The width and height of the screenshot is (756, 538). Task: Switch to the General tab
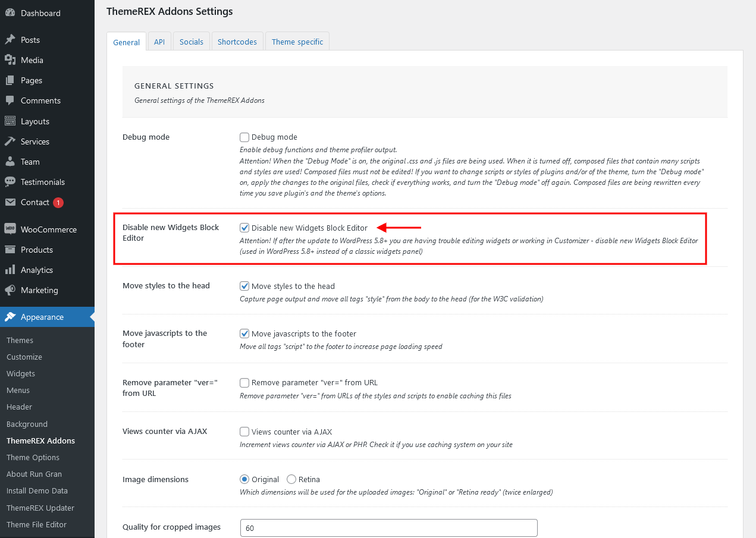pyautogui.click(x=126, y=42)
